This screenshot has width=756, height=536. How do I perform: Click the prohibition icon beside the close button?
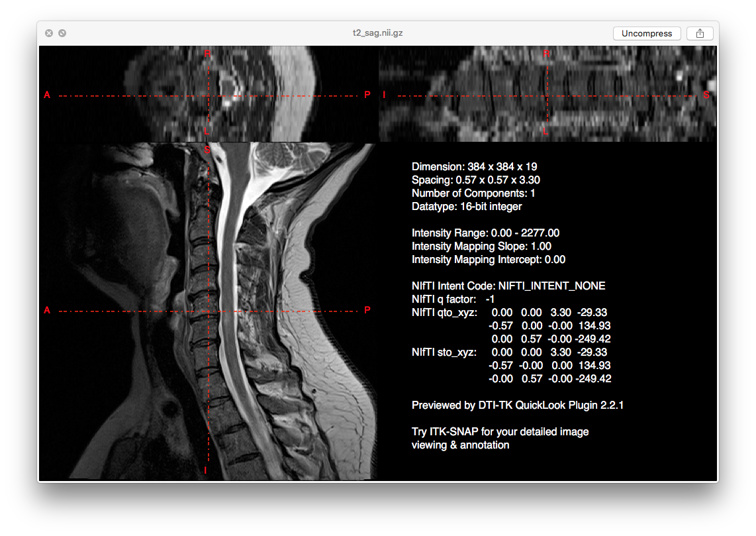pos(62,32)
